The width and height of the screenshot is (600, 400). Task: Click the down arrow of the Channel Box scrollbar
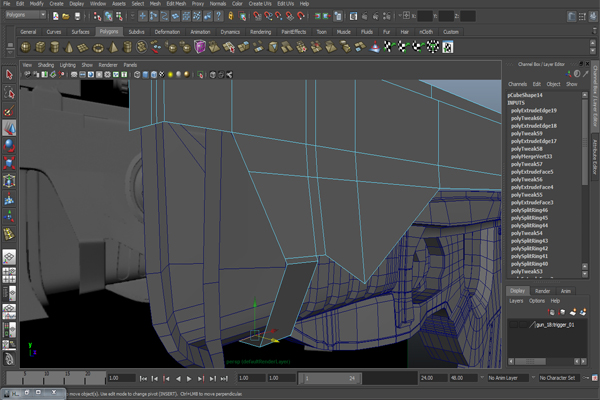(x=585, y=273)
